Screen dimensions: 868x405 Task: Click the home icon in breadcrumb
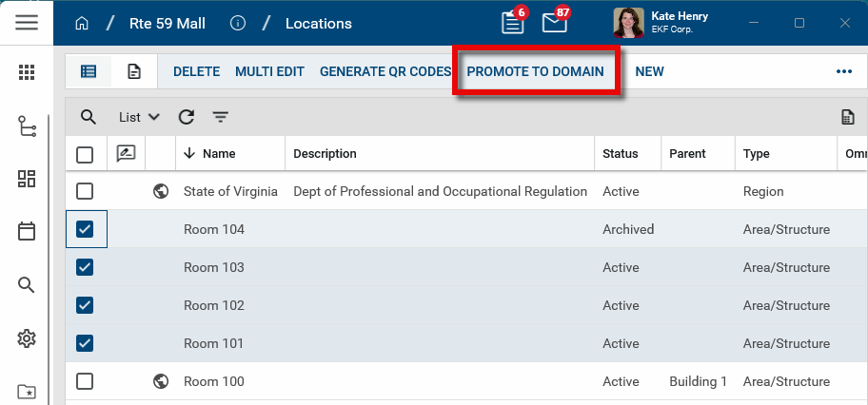(x=81, y=23)
